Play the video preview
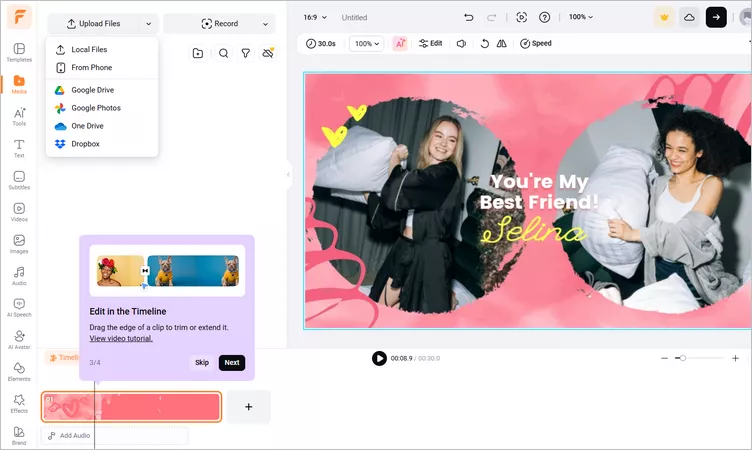Image resolution: width=752 pixels, height=450 pixels. coord(379,358)
